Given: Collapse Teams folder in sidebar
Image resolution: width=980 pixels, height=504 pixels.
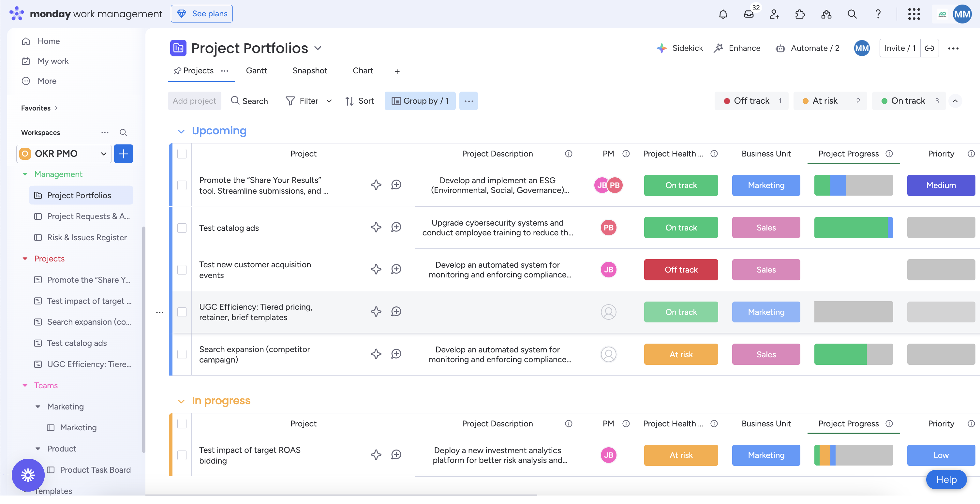Looking at the screenshot, I should tap(25, 386).
